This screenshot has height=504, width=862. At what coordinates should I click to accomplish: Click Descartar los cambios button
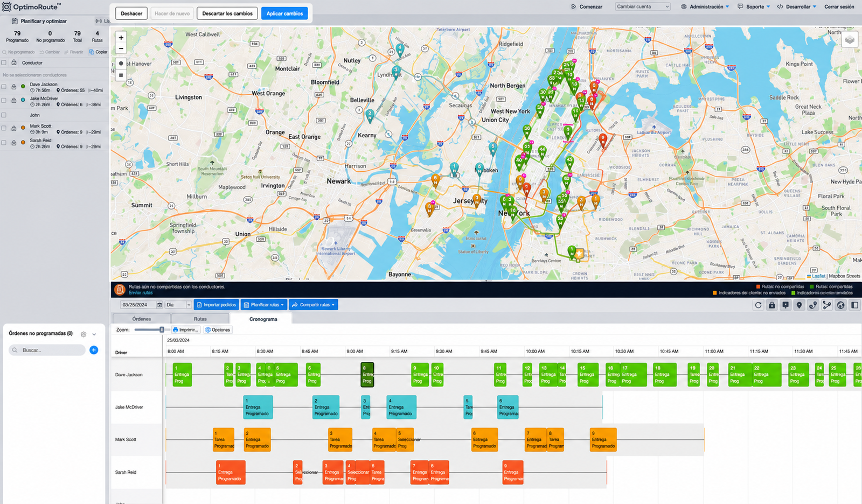tap(227, 13)
